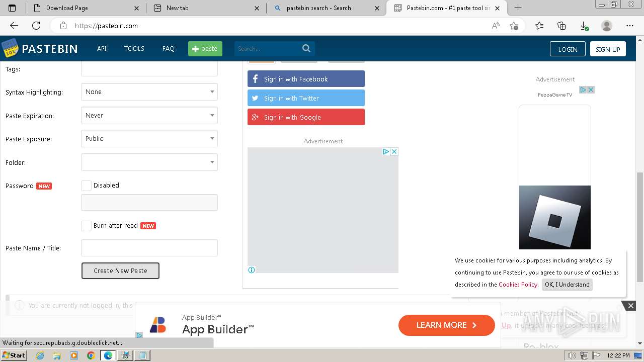The height and width of the screenshot is (362, 644).
Task: Close the pastebin search tab
Action: coord(377,8)
